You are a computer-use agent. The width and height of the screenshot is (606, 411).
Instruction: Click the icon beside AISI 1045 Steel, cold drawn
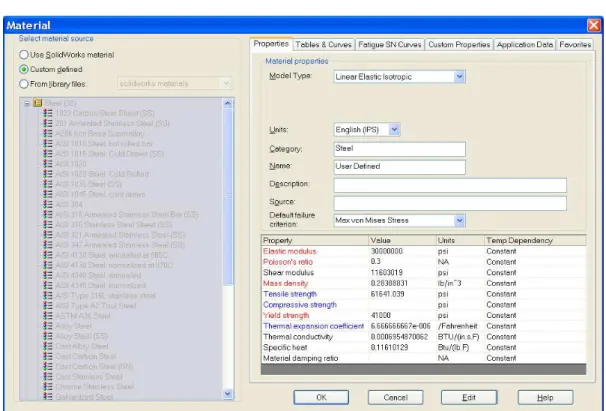[48, 194]
